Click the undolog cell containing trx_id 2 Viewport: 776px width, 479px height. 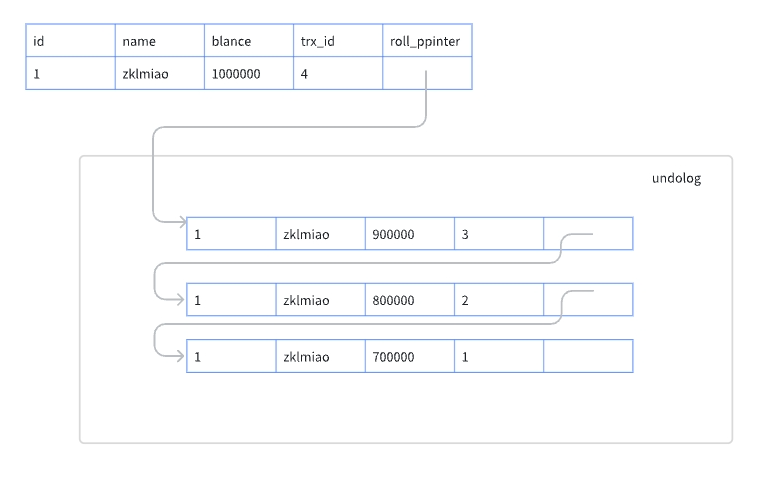coord(498,300)
